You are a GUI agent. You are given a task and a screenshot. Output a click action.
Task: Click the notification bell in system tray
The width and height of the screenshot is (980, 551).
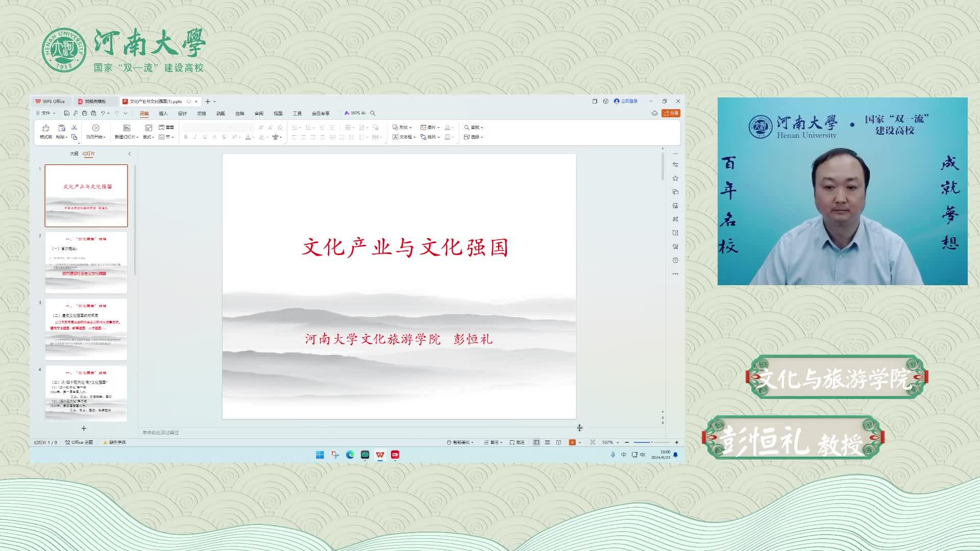click(x=675, y=455)
